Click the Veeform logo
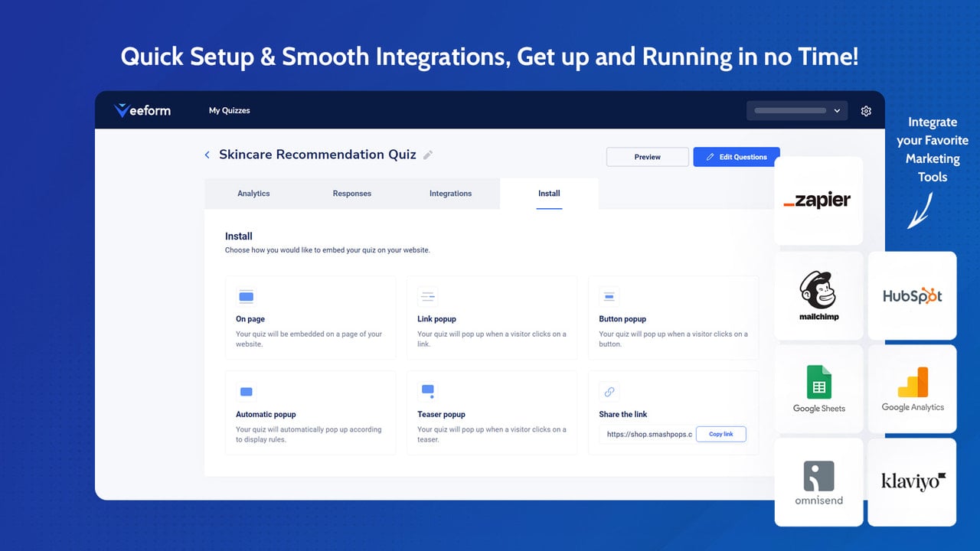This screenshot has height=551, width=980. click(142, 110)
